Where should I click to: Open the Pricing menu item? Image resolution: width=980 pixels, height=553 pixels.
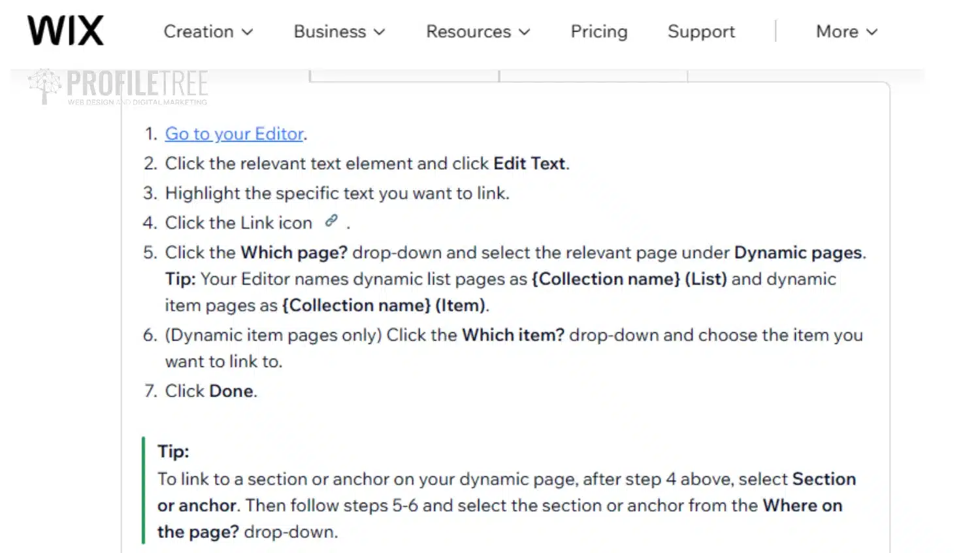[x=598, y=31]
